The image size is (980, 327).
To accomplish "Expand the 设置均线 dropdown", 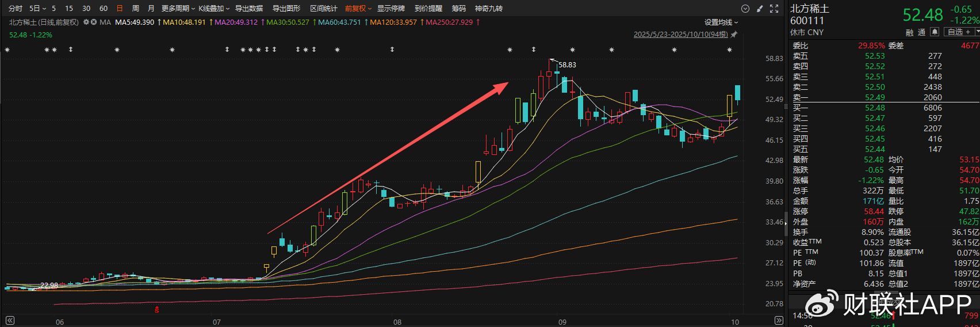I will [x=721, y=22].
